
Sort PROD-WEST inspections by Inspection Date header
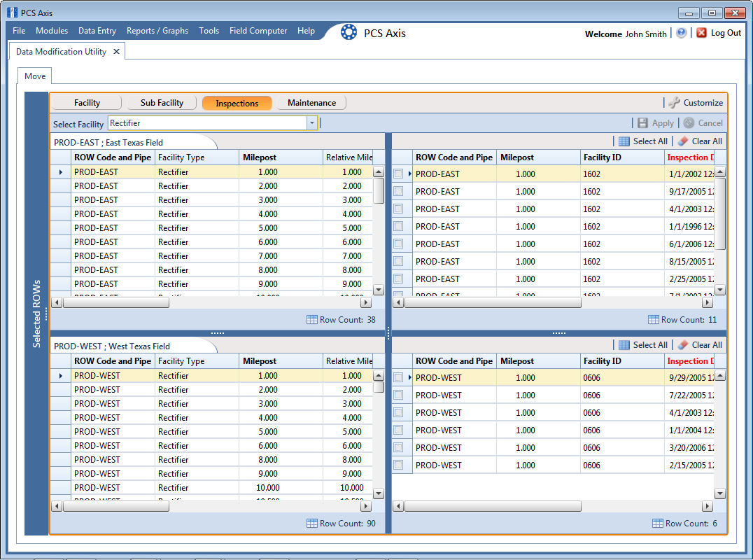tap(689, 361)
